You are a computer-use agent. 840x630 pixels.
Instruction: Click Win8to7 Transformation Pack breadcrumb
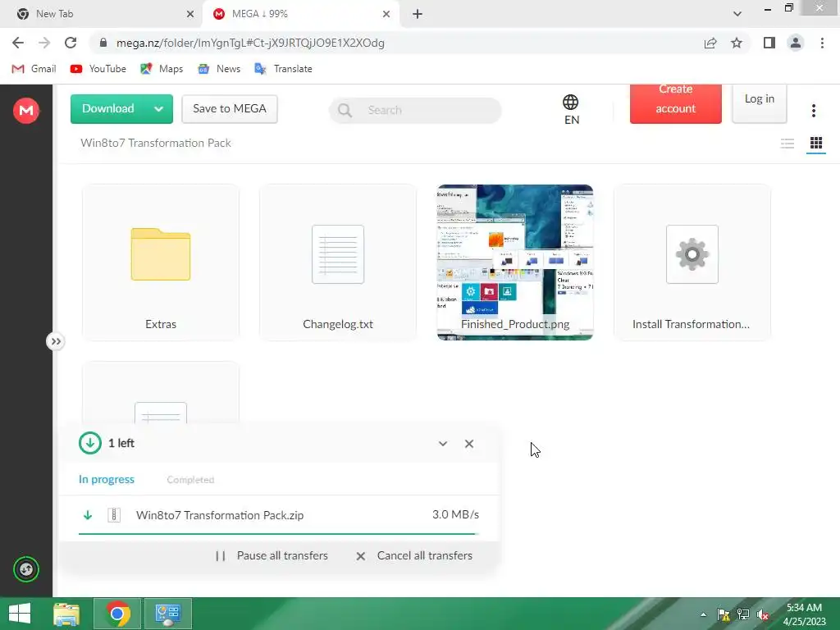click(155, 143)
